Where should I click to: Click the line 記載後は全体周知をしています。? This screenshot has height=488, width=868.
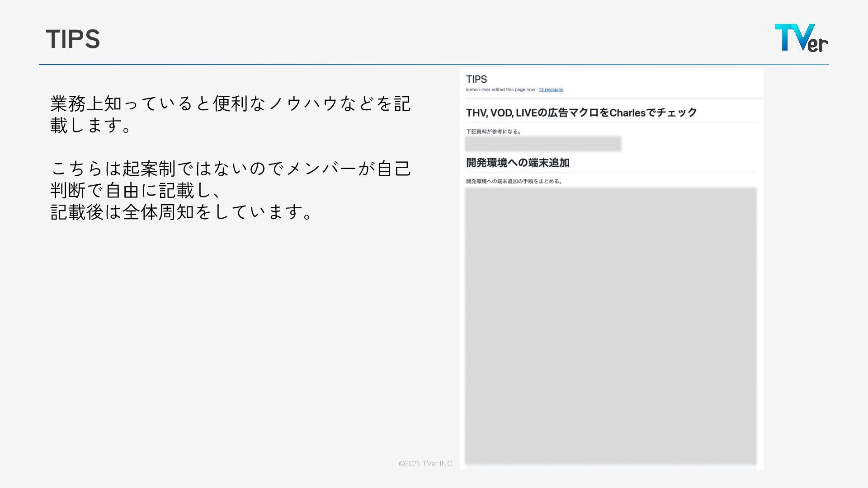181,212
